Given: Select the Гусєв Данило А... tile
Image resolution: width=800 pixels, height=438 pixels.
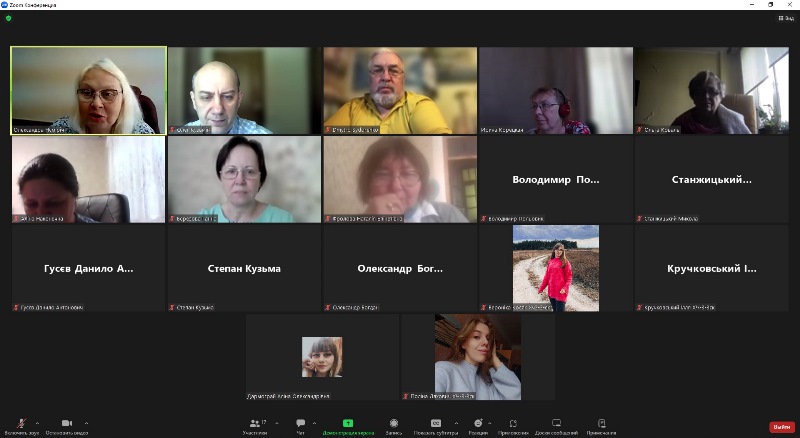Looking at the screenshot, I should (x=88, y=268).
